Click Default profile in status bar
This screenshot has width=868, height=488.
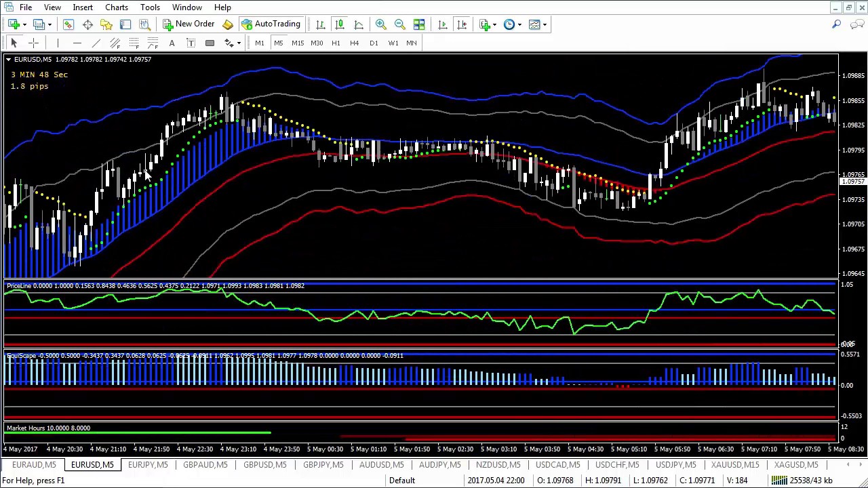(x=402, y=481)
